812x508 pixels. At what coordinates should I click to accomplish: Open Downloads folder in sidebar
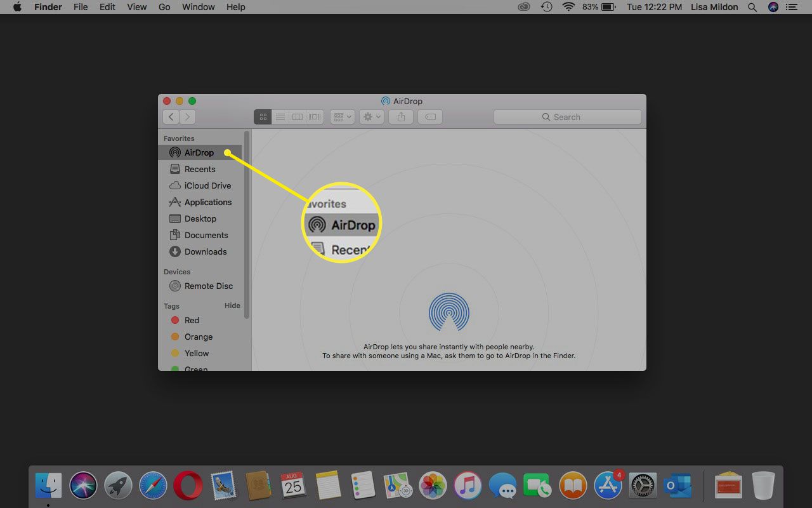tap(200, 251)
